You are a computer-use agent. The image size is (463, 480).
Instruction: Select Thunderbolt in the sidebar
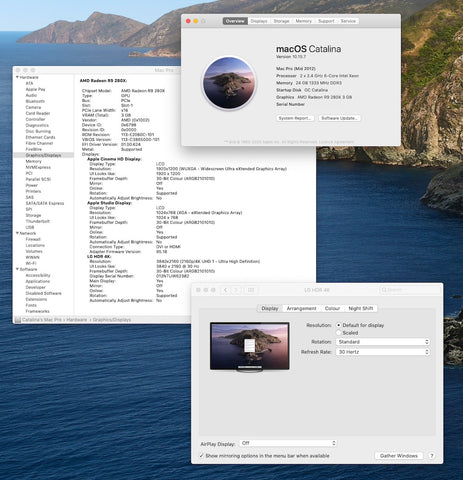[x=38, y=221]
